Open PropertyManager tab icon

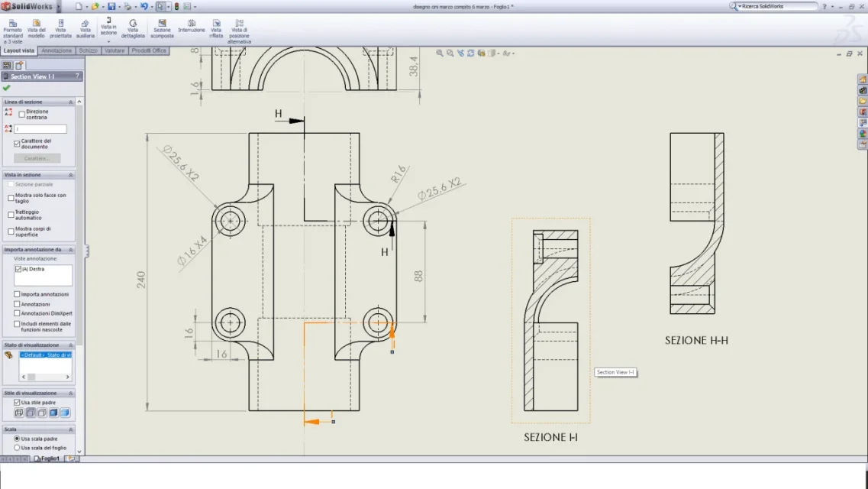[19, 66]
